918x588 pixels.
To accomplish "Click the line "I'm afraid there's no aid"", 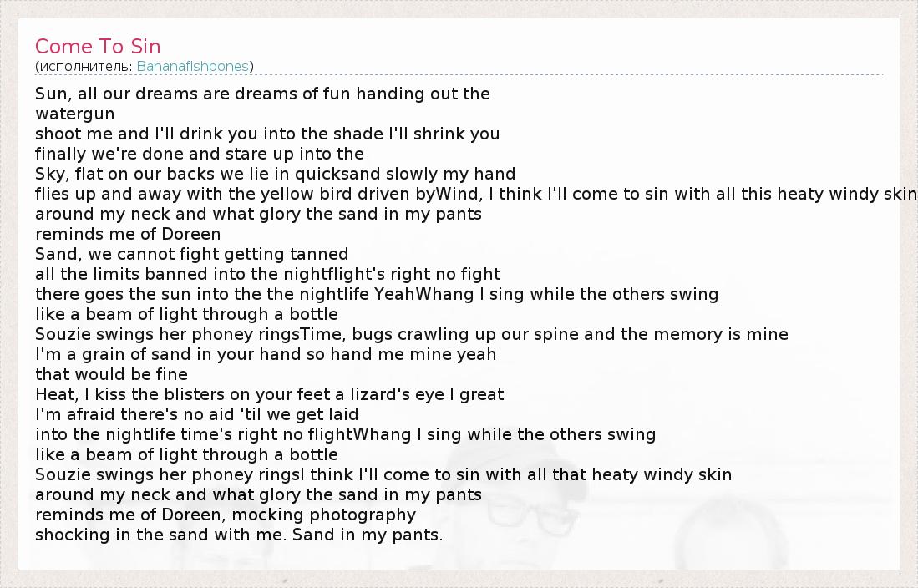I will coord(197,414).
